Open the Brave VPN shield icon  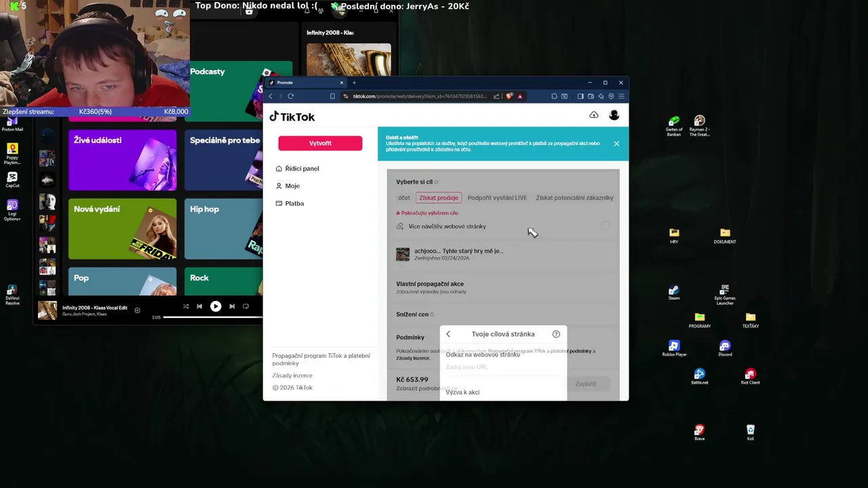pyautogui.click(x=611, y=96)
